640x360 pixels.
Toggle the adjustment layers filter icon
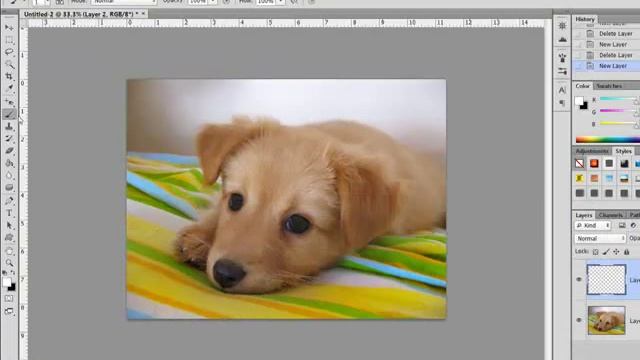click(x=633, y=225)
